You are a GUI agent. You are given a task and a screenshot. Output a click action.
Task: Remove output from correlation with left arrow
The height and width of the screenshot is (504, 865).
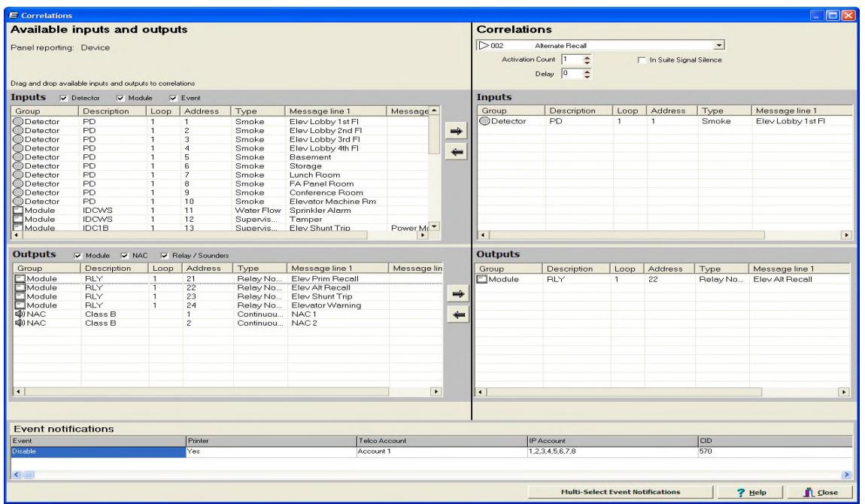[x=458, y=315]
